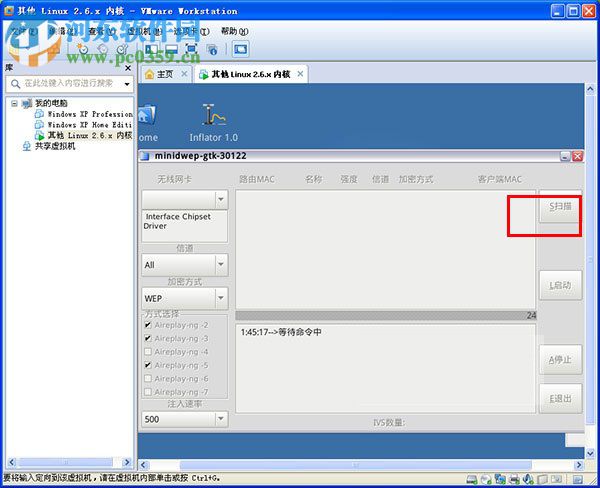Screen dimensions: 600x488
Task: Click the E exit button
Action: pos(560,399)
